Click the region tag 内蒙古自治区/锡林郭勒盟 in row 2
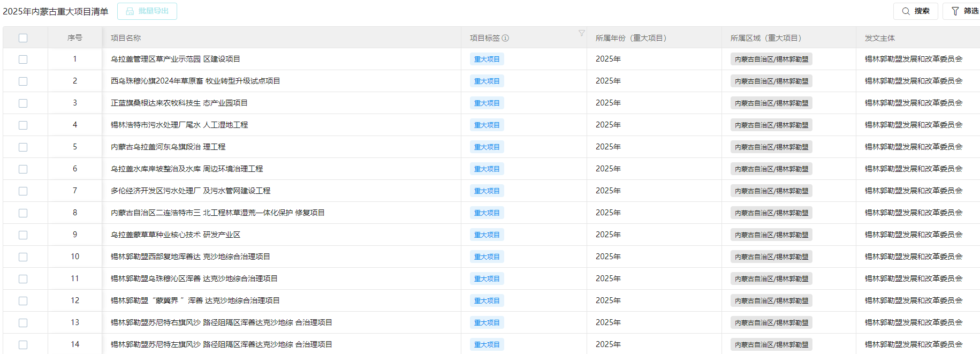This screenshot has width=980, height=354. (771, 81)
